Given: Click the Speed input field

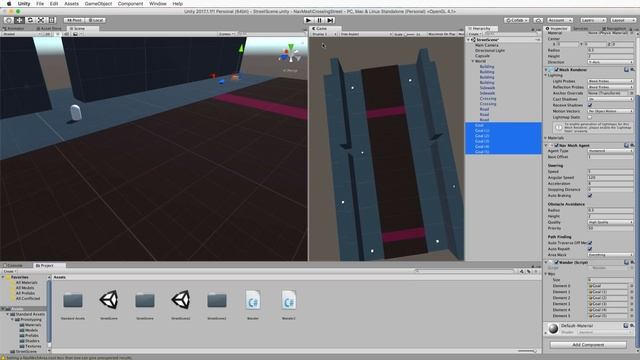Looking at the screenshot, I should [x=610, y=171].
